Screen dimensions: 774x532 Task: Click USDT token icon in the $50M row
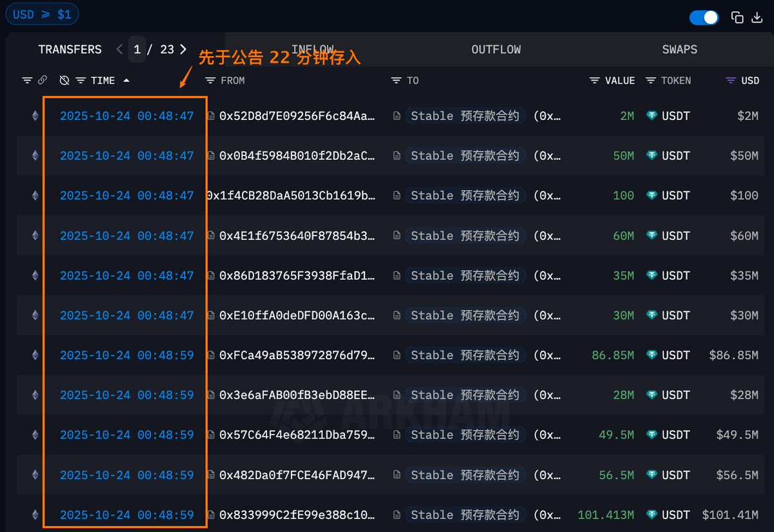point(652,156)
